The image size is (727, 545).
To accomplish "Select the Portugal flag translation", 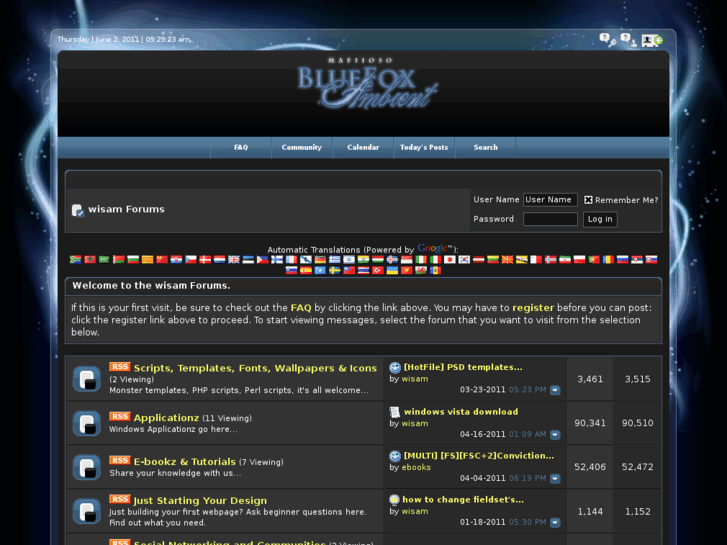I will tap(593, 259).
